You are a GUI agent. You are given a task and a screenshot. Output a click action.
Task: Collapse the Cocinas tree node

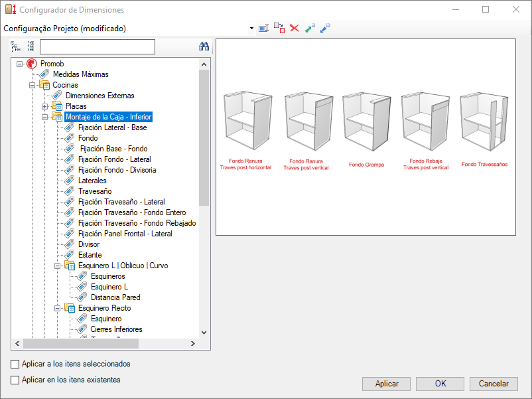[33, 85]
